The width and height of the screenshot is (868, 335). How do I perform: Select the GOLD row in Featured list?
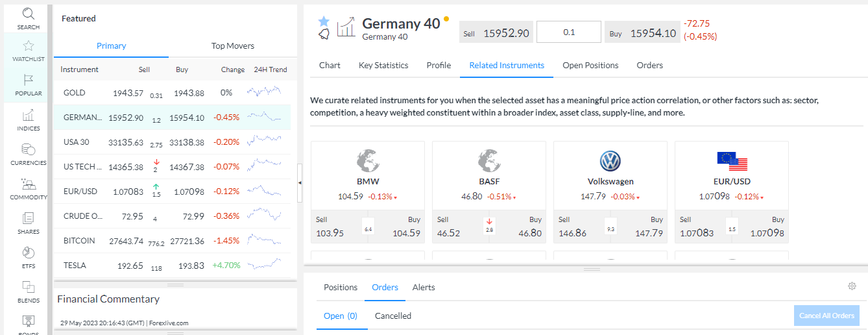(173, 93)
